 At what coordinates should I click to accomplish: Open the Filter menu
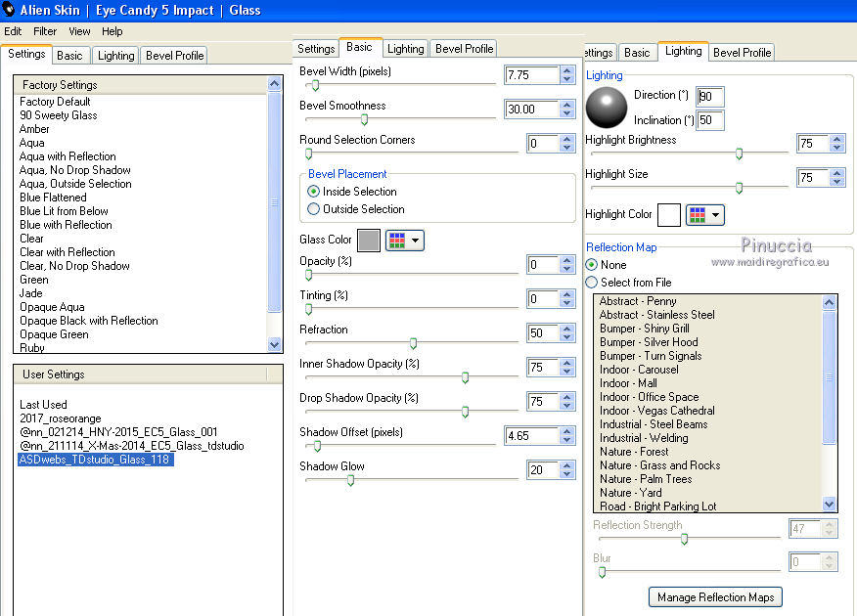45,31
